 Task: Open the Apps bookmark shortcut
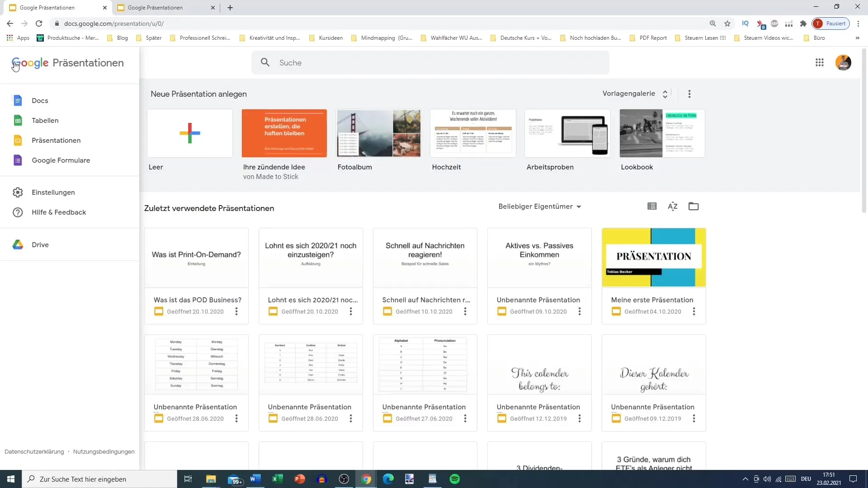click(x=18, y=38)
